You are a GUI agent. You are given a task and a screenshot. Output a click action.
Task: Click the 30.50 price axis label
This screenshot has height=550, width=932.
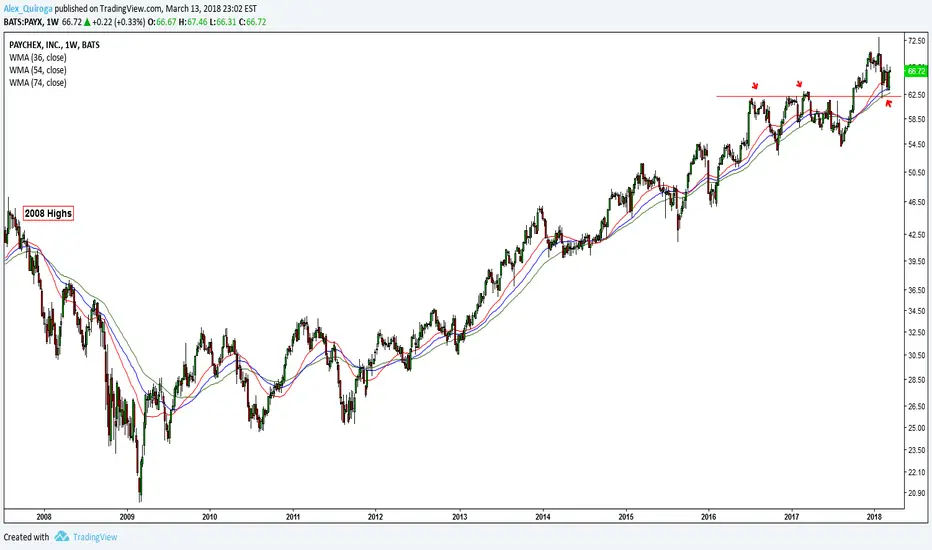click(917, 355)
